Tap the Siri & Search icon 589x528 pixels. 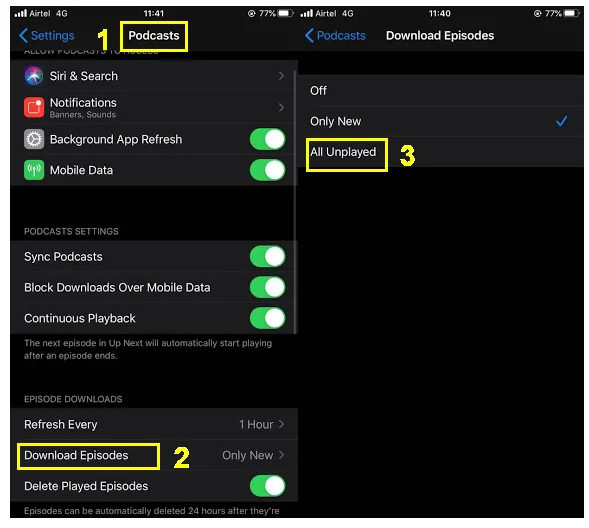[34, 75]
